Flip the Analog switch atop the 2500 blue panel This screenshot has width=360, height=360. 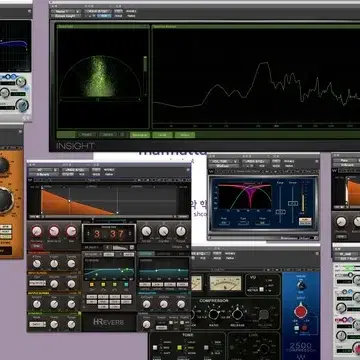point(301,284)
